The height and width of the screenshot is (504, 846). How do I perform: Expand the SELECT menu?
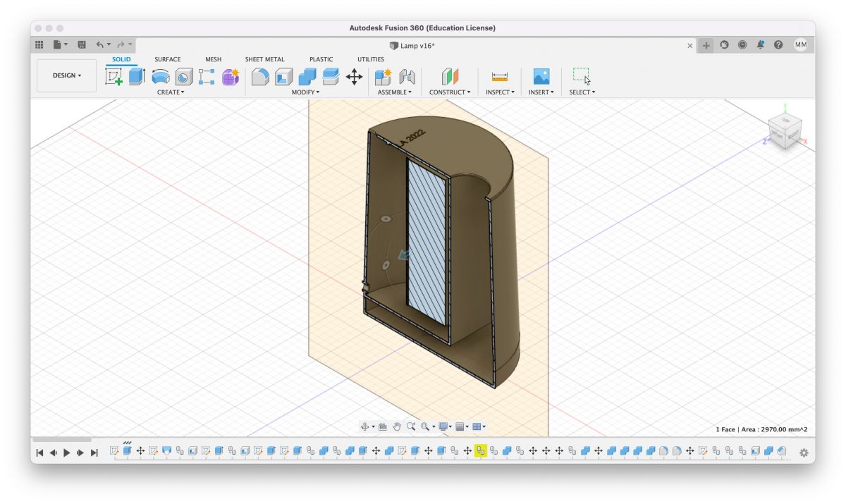pos(582,92)
